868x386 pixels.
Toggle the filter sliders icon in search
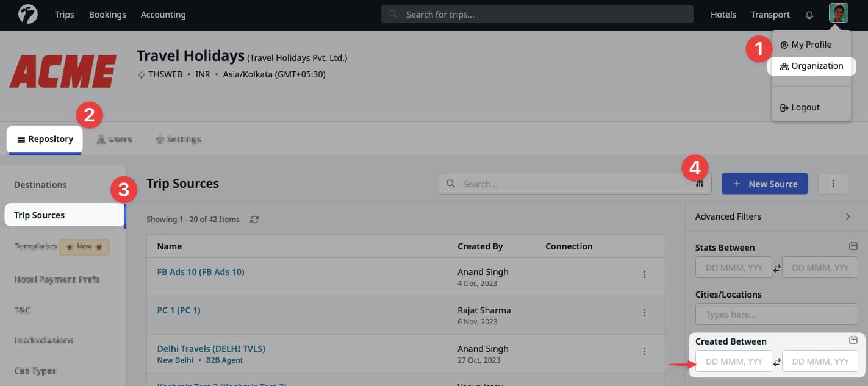pos(700,184)
